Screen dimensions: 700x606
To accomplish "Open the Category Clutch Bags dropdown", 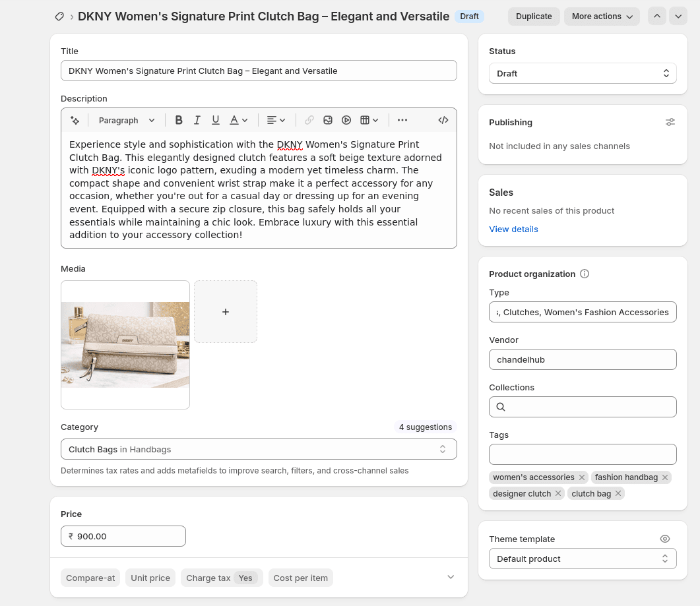I will pyautogui.click(x=259, y=449).
